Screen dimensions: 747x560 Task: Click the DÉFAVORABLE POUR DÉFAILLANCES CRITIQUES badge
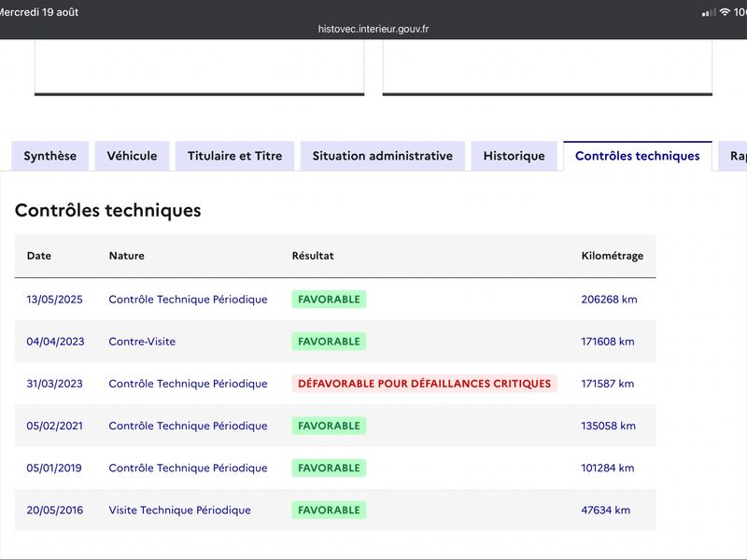pyautogui.click(x=425, y=384)
